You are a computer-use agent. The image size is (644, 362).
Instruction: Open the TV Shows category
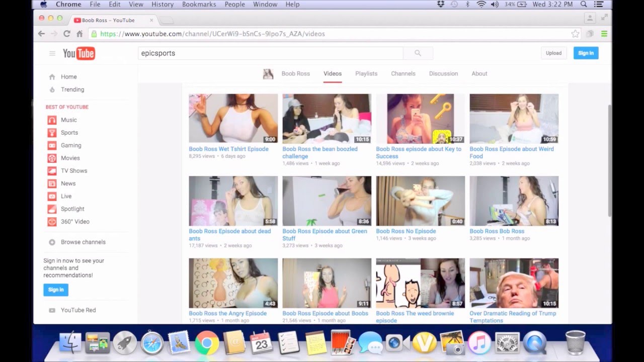(74, 171)
